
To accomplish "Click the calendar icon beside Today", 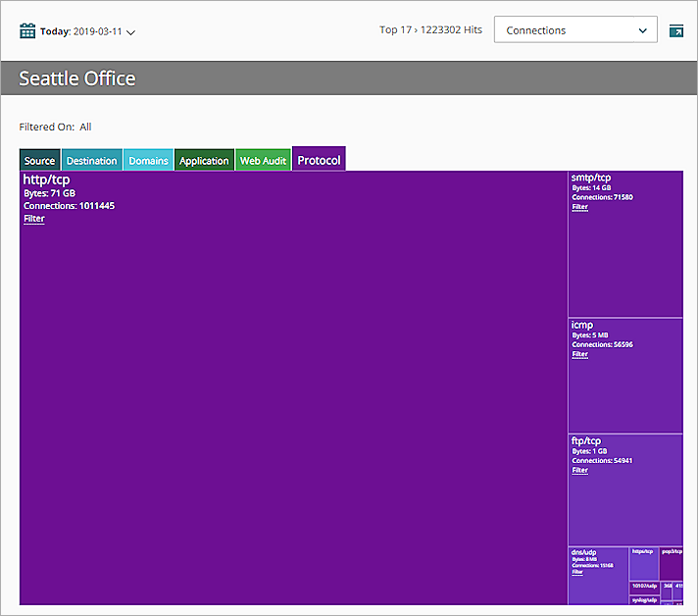I will point(27,31).
